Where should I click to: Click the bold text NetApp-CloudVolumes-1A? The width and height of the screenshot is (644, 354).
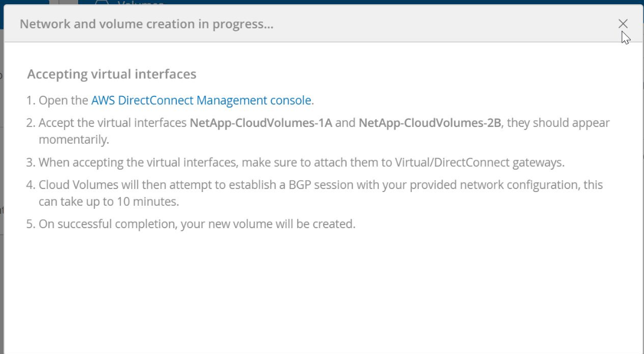(261, 123)
